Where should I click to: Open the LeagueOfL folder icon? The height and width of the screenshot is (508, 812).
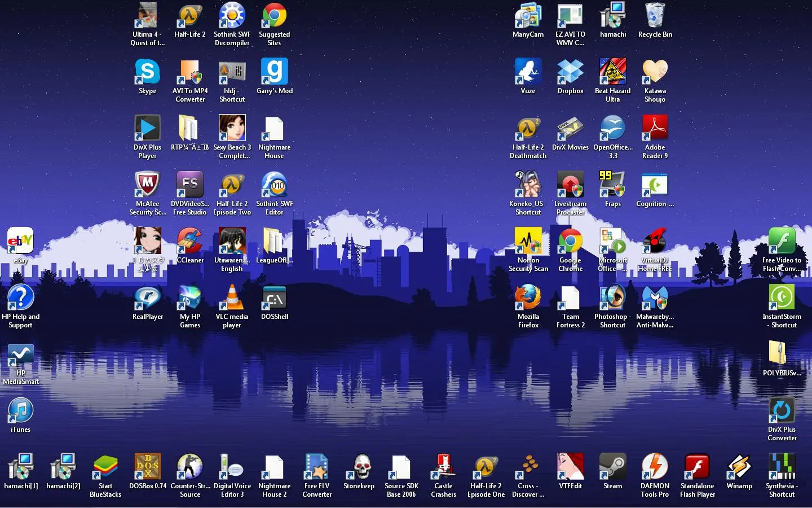(275, 241)
